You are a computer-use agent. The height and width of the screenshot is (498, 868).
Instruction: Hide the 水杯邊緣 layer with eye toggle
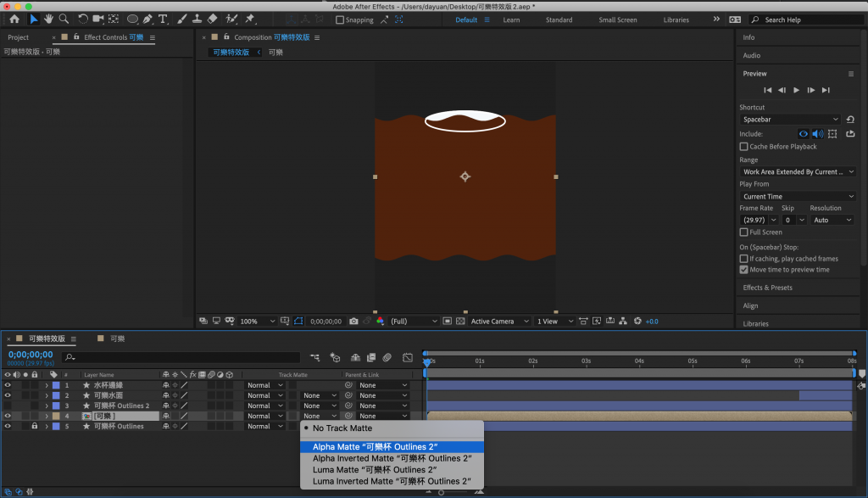(8, 385)
